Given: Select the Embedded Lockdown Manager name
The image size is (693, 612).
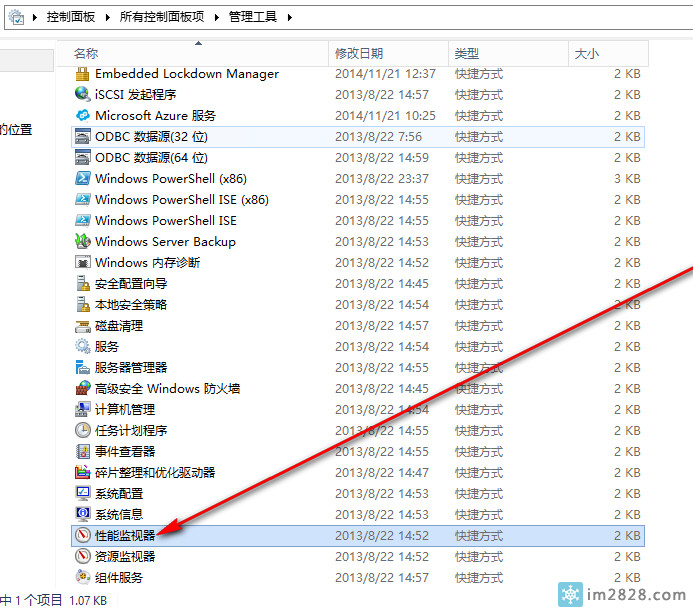Looking at the screenshot, I should pos(187,74).
